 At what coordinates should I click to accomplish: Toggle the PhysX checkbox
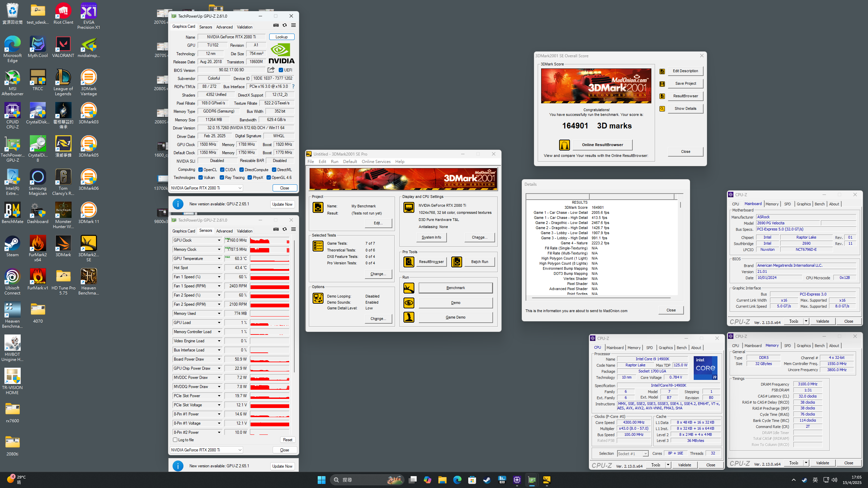tap(250, 178)
